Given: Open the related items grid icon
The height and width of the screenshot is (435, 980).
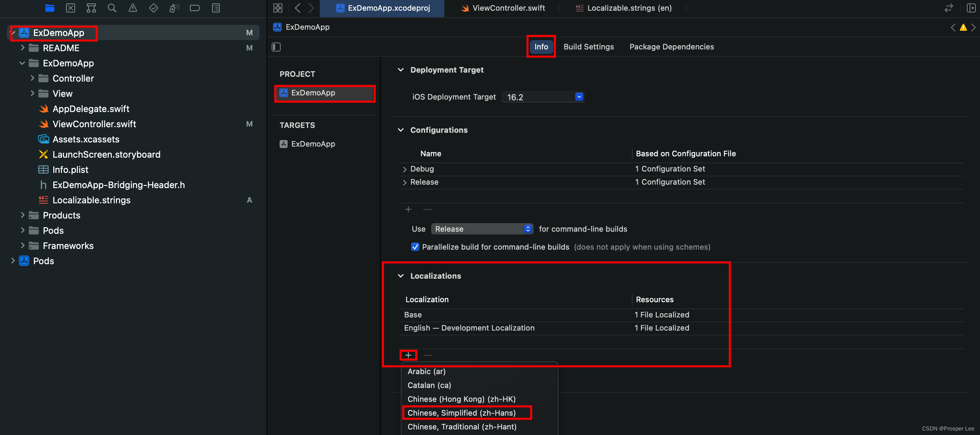Looking at the screenshot, I should click(278, 8).
